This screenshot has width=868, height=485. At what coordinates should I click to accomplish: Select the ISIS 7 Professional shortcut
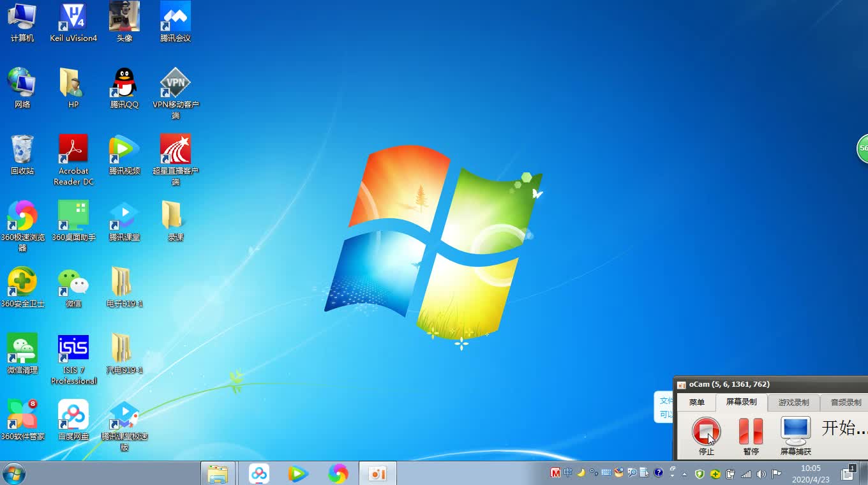[73, 359]
